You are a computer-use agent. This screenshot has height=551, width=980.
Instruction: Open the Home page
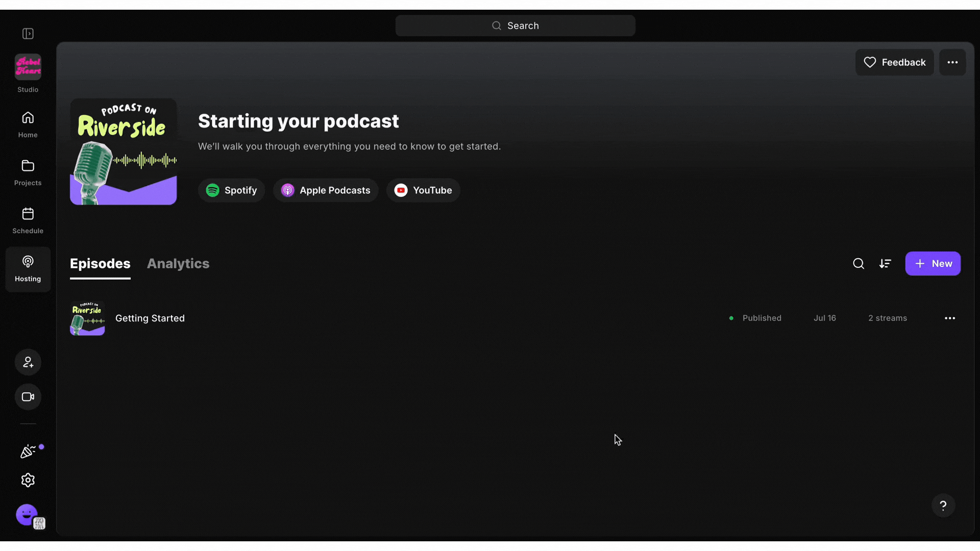pyautogui.click(x=28, y=122)
